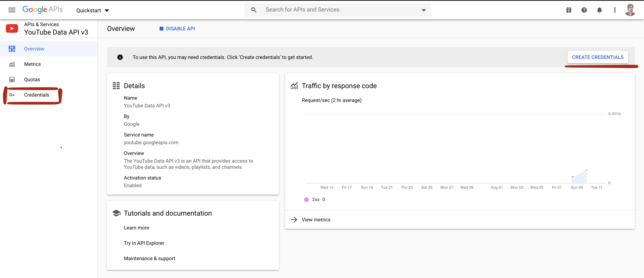Open the hamburger navigation menu
Screen dimensions: 644x278
(12, 10)
